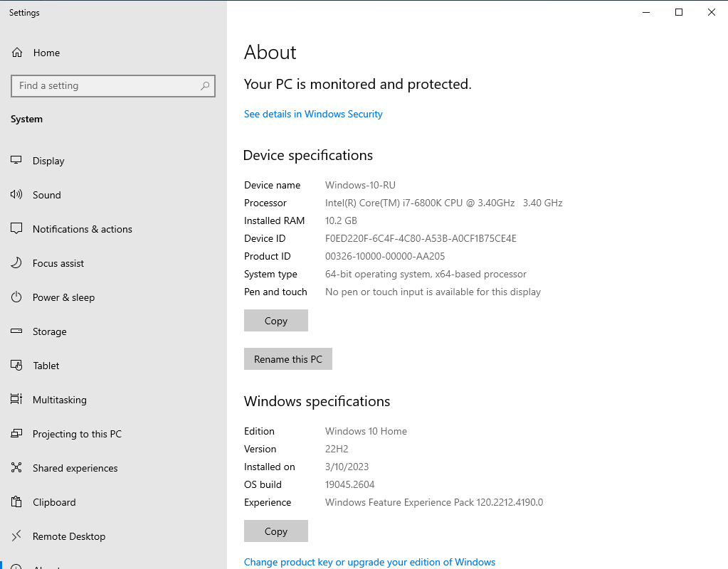Select the installed date 3/10/2023
The height and width of the screenshot is (569, 728).
click(347, 467)
